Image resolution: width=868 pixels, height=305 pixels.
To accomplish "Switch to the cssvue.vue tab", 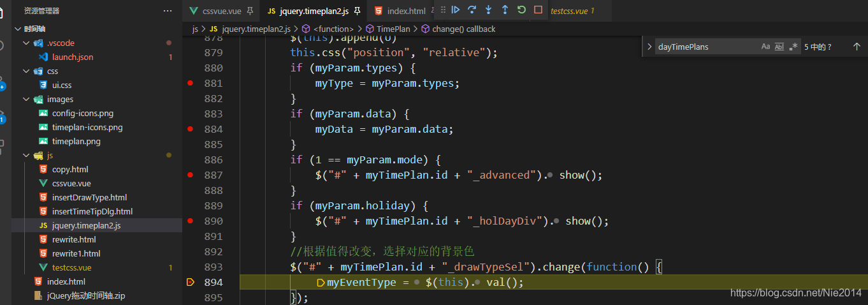I will tap(222, 11).
